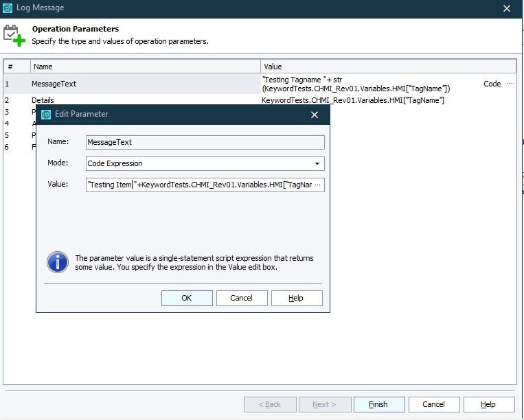Click the blue information icon
The height and width of the screenshot is (420, 524).
coord(58,262)
